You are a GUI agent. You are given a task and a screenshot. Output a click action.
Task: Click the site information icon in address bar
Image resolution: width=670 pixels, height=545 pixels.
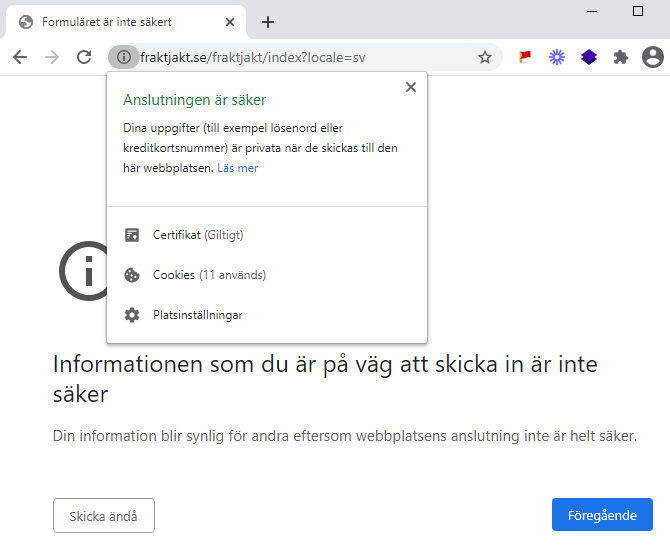pos(123,57)
